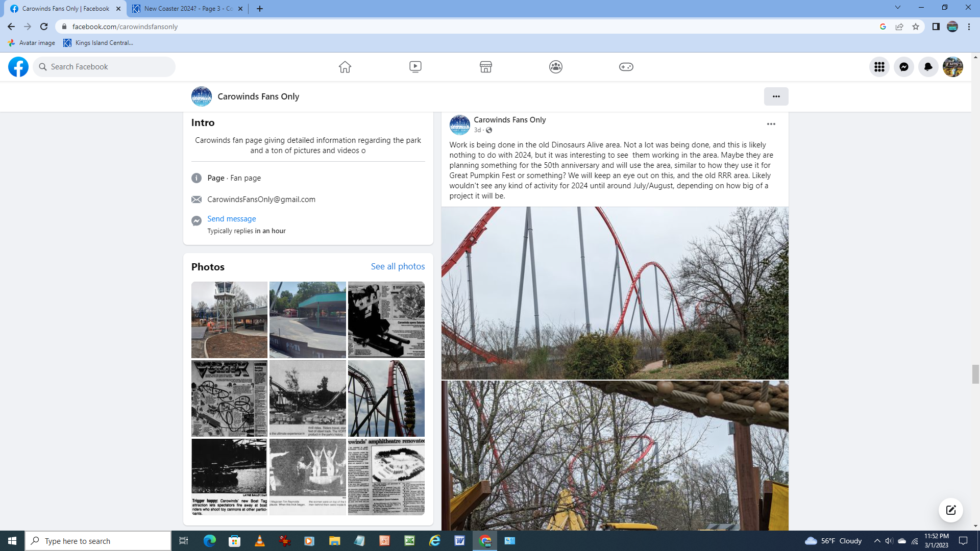Image resolution: width=980 pixels, height=551 pixels.
Task: Open the Boat Tag newspaper photo thumbnail
Action: 229,477
